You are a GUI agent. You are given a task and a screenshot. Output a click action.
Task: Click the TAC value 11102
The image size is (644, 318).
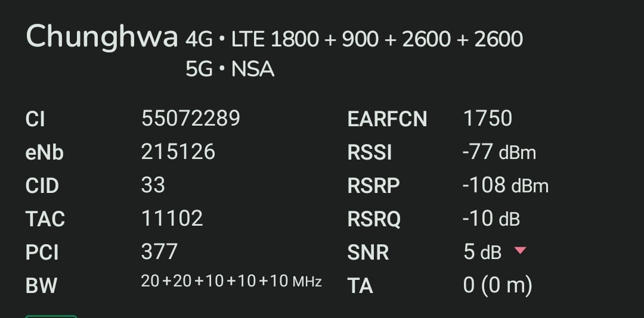pos(172,219)
